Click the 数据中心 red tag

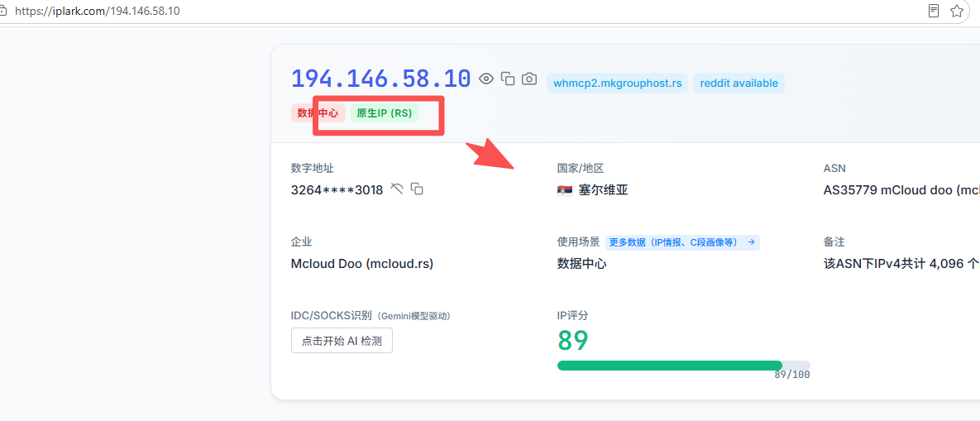[318, 113]
